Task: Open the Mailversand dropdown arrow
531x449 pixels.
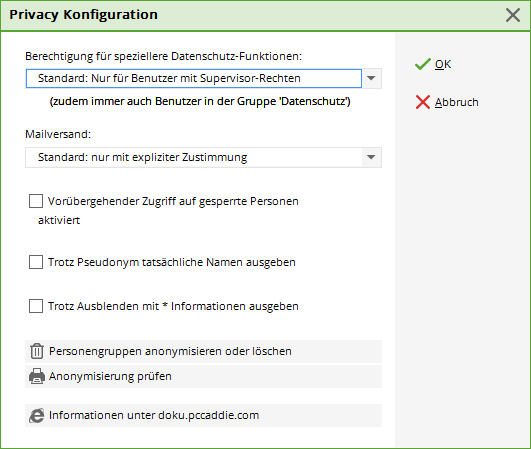Action: coord(371,157)
